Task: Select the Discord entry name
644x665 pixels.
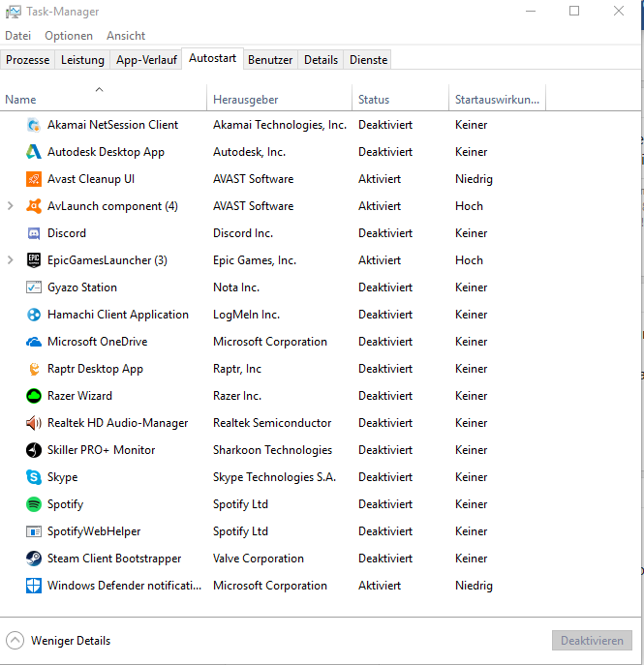Action: click(x=67, y=233)
